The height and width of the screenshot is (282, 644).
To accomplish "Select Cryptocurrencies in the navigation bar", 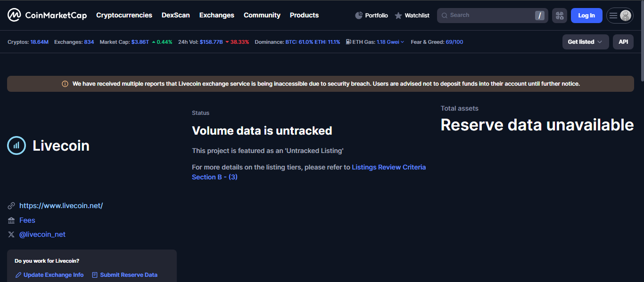I will [124, 15].
